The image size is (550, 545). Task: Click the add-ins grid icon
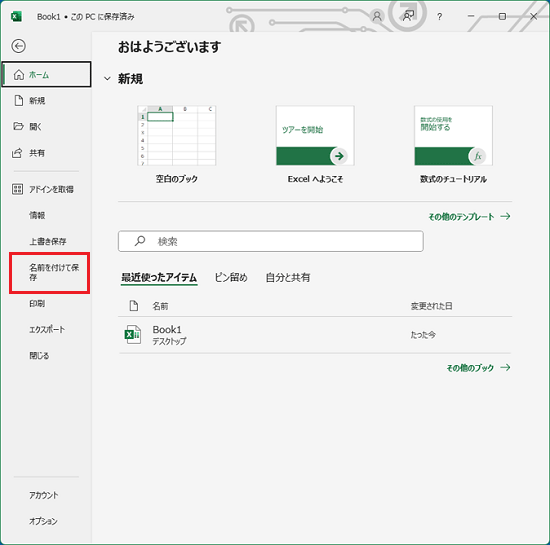[x=17, y=189]
